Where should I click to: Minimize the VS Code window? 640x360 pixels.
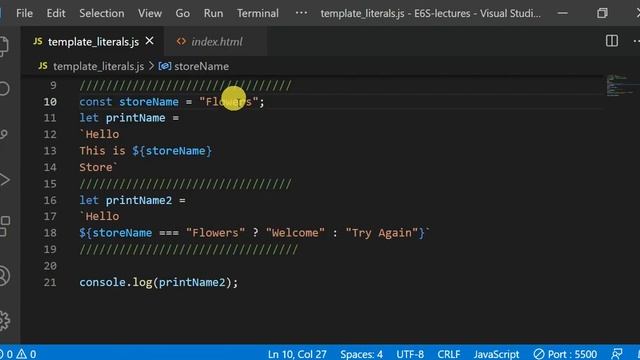click(562, 13)
